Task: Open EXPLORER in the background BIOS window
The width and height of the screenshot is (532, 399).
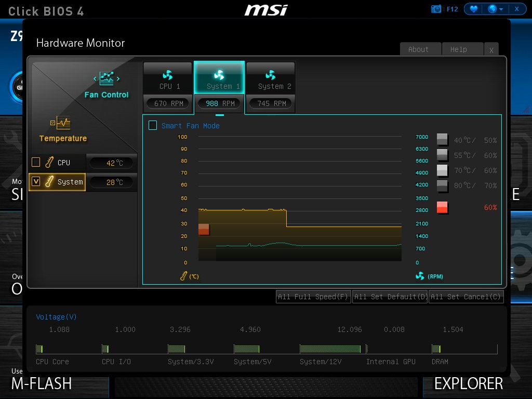Action: point(469,383)
